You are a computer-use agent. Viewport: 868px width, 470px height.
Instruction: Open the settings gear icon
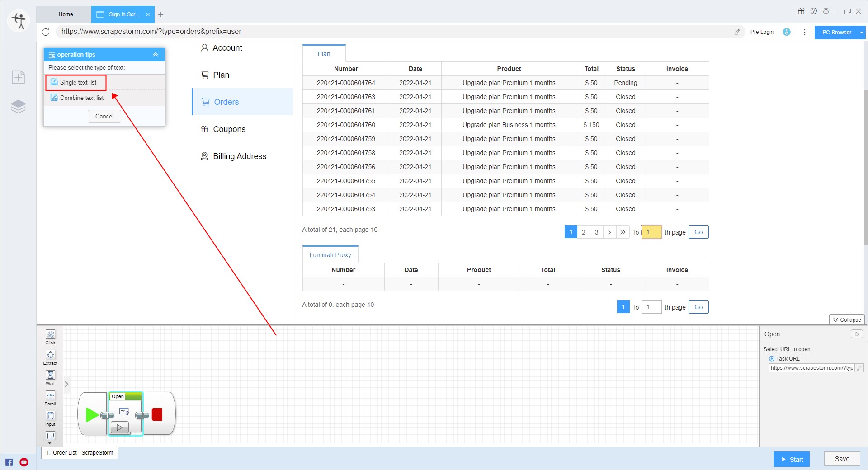click(x=826, y=11)
